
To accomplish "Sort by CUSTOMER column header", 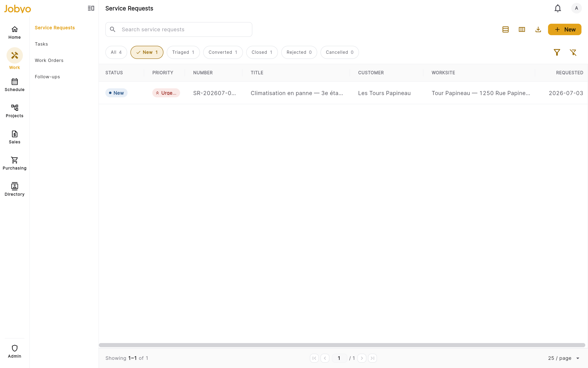I will tap(371, 73).
